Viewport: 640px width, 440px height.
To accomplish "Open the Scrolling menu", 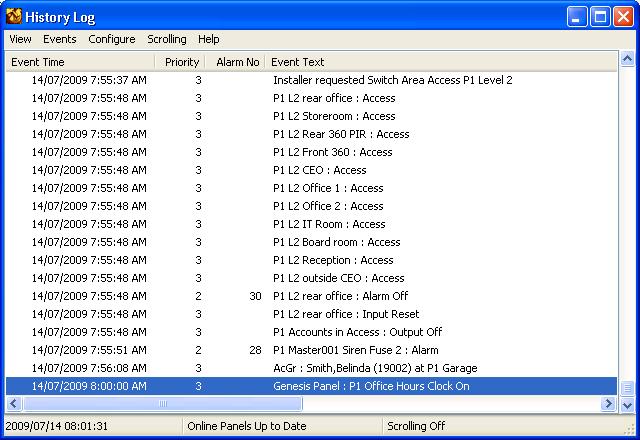I will tap(167, 39).
